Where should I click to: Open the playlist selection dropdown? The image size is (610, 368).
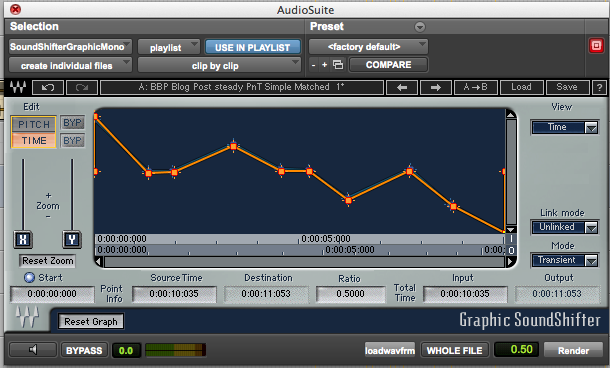[x=169, y=47]
